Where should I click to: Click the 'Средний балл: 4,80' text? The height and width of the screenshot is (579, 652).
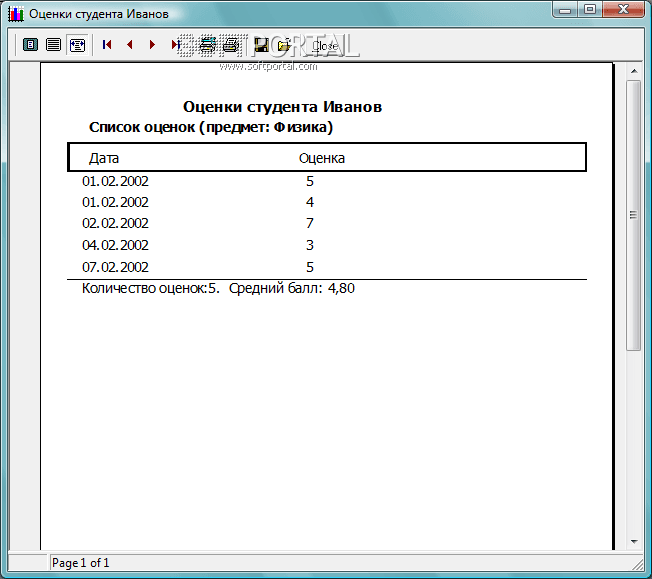[291, 288]
